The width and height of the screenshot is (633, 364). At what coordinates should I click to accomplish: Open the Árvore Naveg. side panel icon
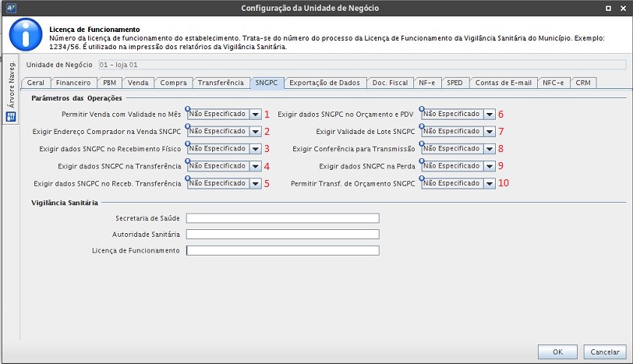(11, 117)
